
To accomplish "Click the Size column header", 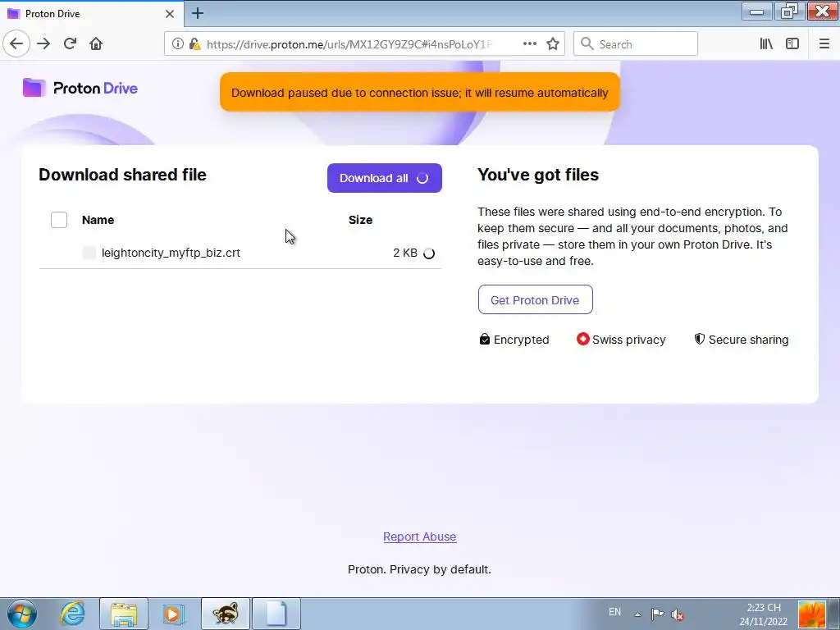I will click(x=361, y=220).
